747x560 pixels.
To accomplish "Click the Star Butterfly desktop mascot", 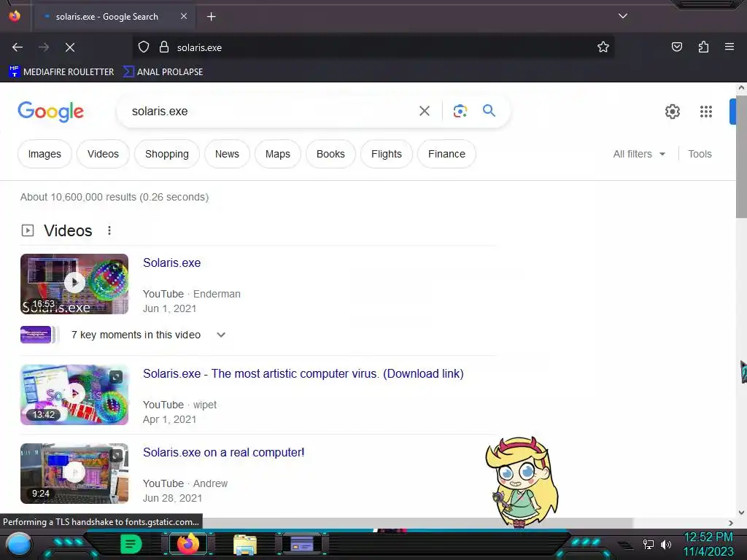I will (522, 481).
